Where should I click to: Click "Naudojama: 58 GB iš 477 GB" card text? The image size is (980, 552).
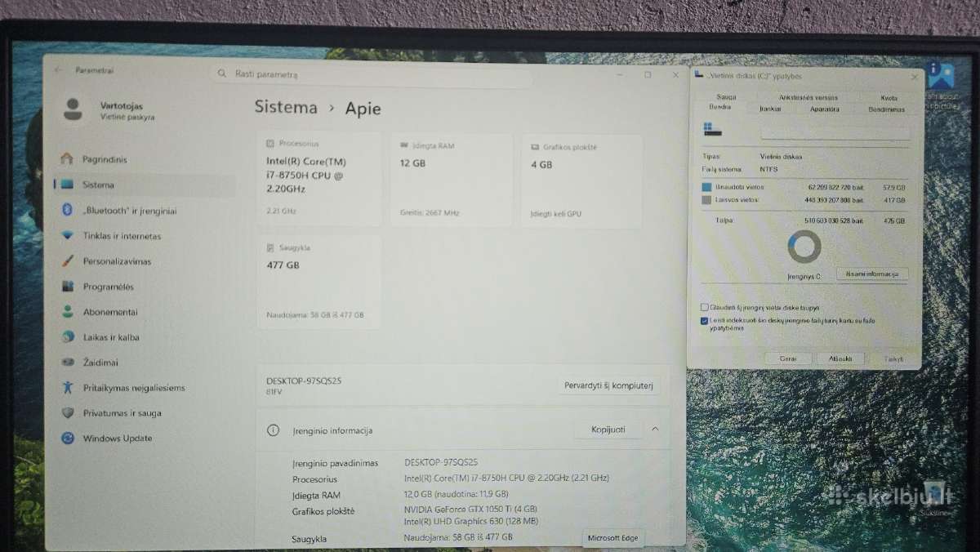click(x=315, y=315)
